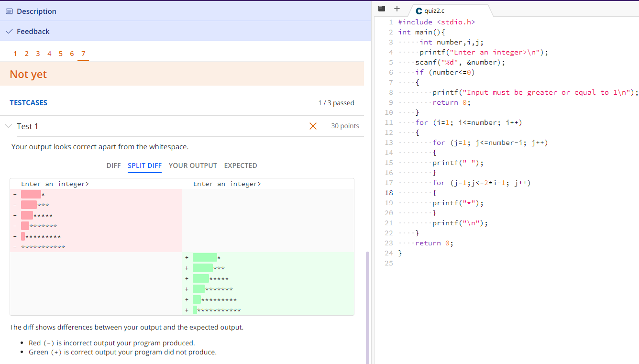The width and height of the screenshot is (639, 364).
Task: Click the Description document icon
Action: tap(10, 11)
